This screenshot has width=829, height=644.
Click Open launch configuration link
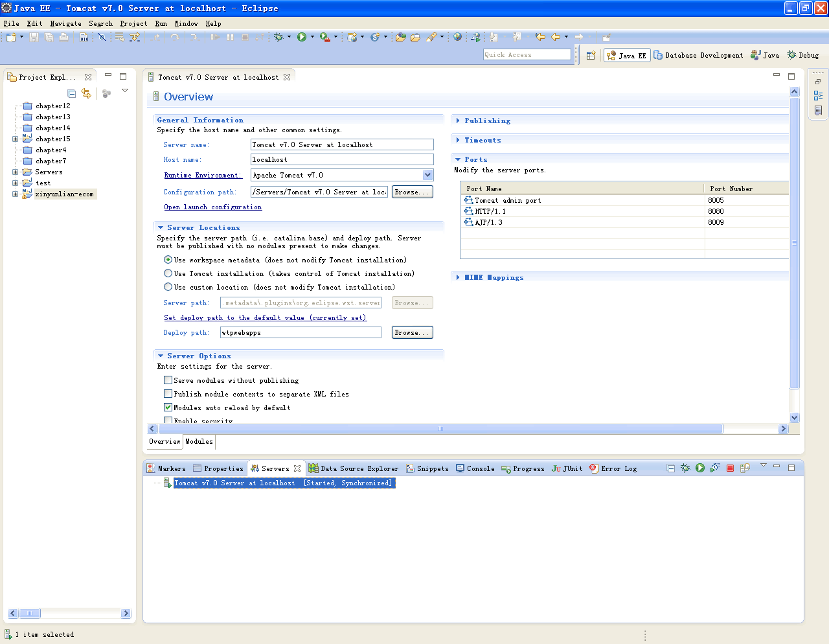tap(213, 207)
